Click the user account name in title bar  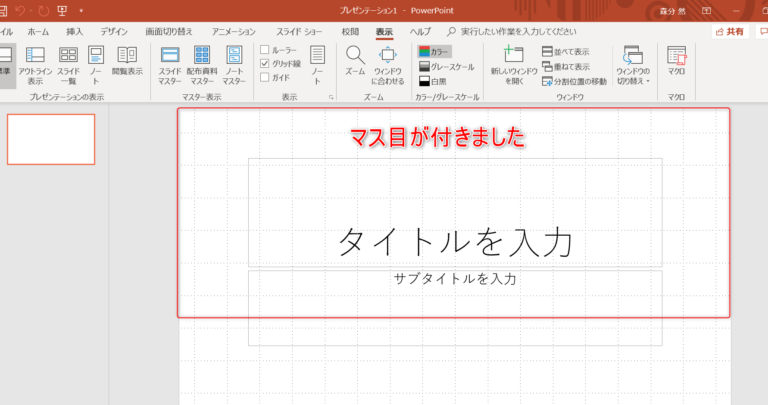(x=673, y=11)
